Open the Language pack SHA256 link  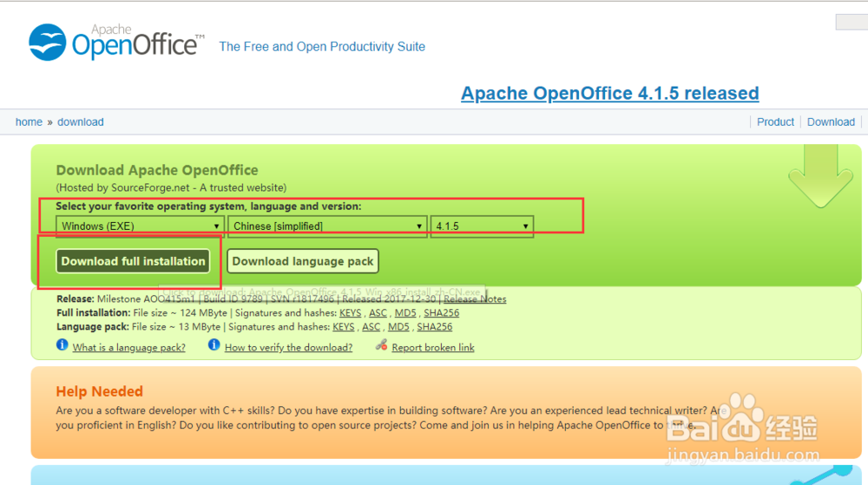coord(435,327)
